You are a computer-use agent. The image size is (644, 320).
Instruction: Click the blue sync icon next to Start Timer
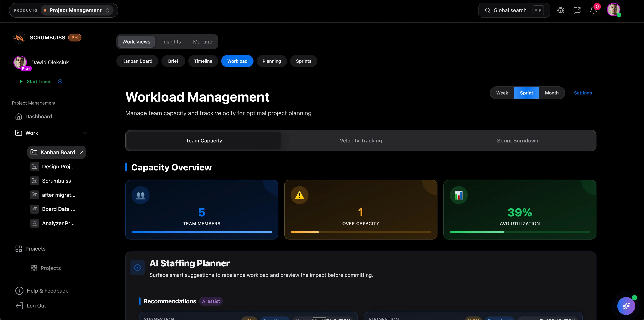60,81
